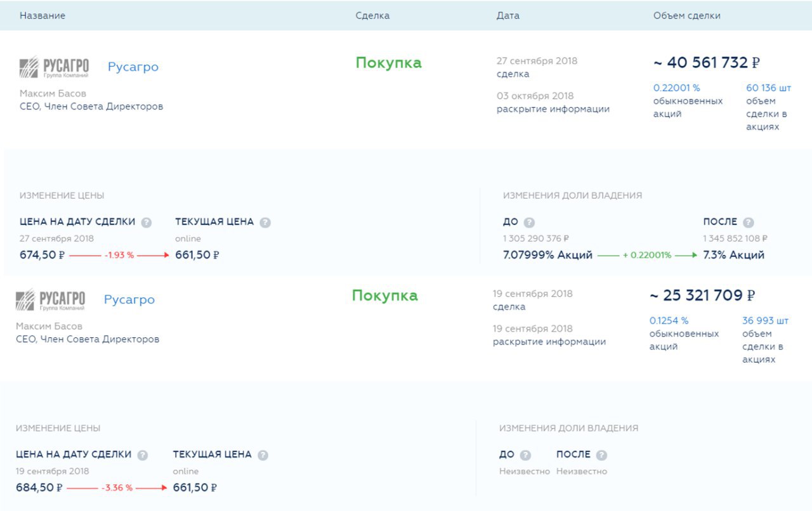812x511 pixels.
Task: Click the "Дата" column header
Action: [507, 15]
